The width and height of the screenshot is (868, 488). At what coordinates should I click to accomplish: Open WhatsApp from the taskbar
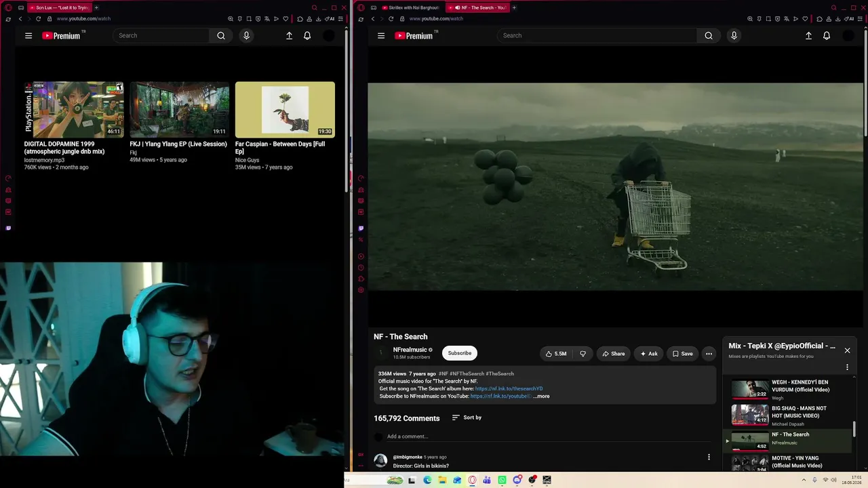(502, 480)
